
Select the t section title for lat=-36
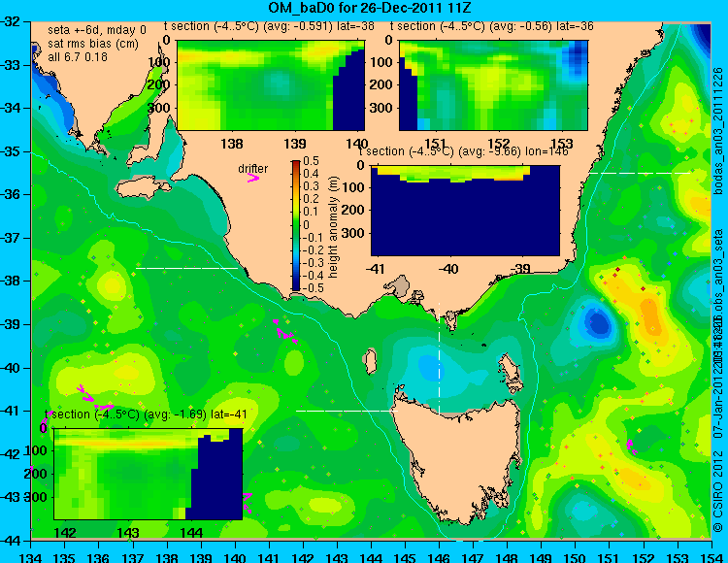click(x=492, y=26)
